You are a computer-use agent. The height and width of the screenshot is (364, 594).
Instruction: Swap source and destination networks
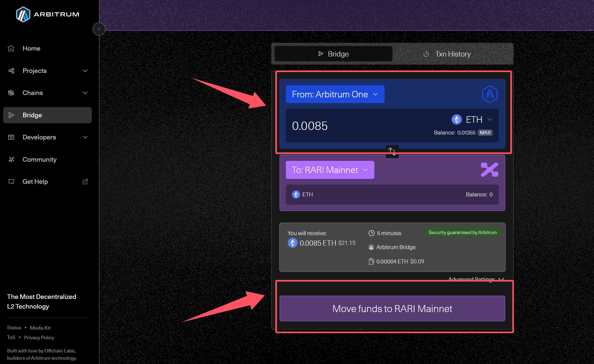pyautogui.click(x=392, y=151)
